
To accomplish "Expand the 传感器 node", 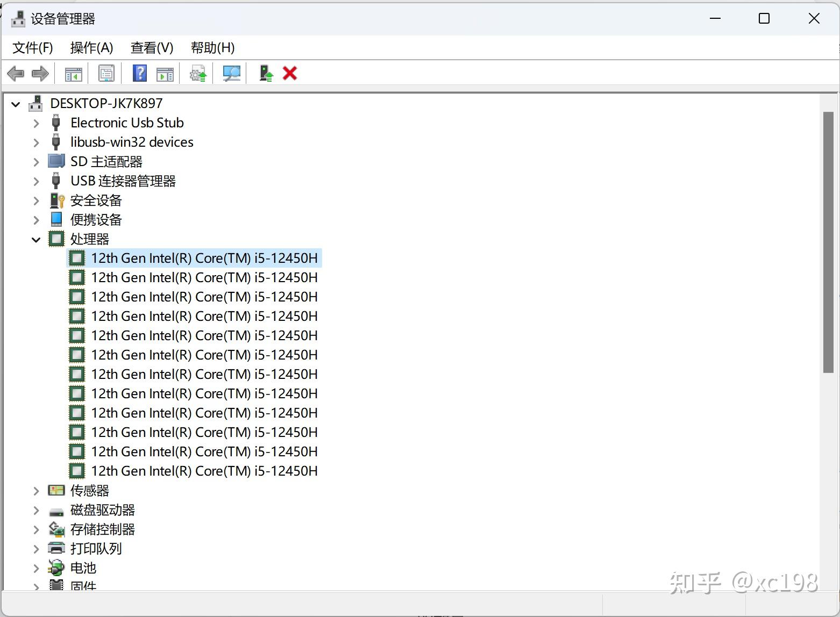I will [36, 491].
